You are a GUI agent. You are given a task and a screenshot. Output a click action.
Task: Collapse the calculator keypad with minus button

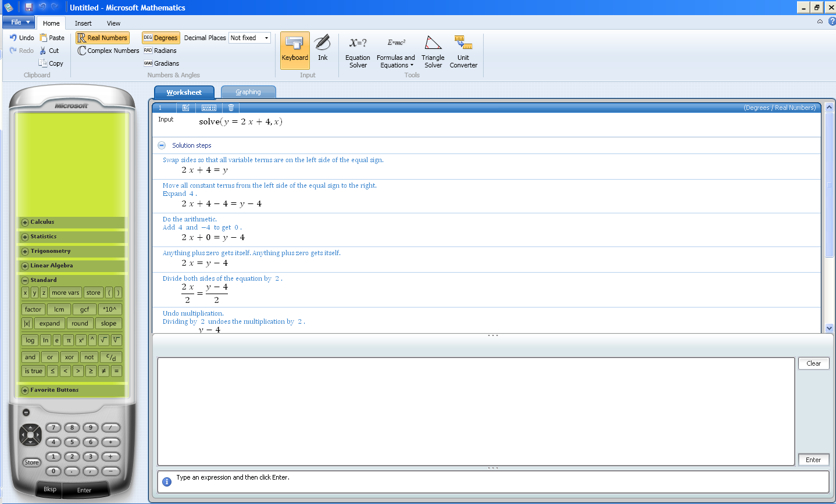(x=26, y=412)
